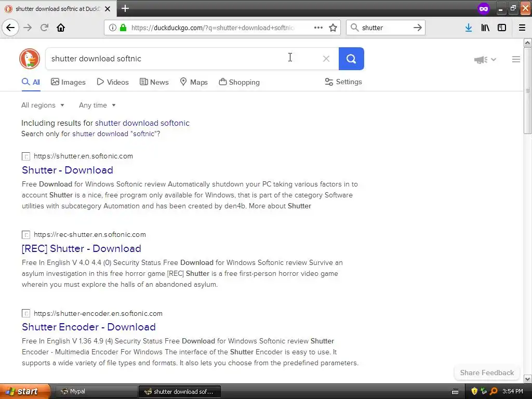Expand the Any time filter dropdown
This screenshot has width=532, height=399.
[x=97, y=105]
